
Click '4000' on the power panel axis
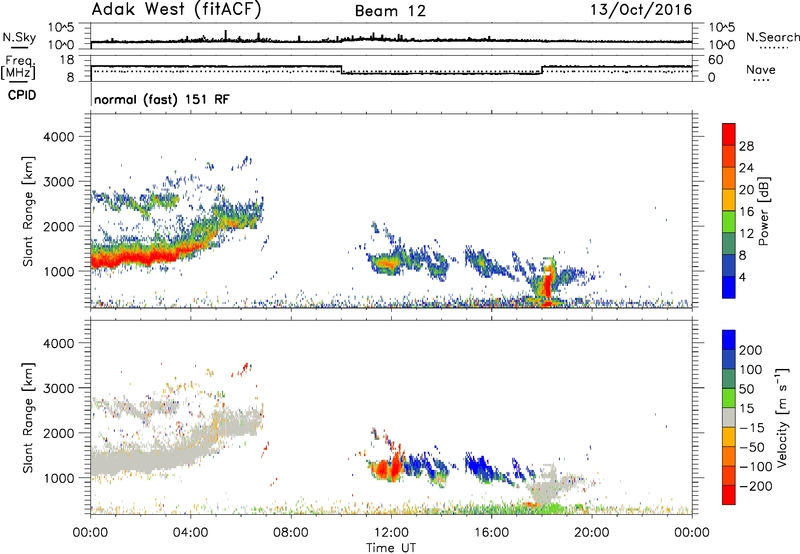(x=59, y=137)
